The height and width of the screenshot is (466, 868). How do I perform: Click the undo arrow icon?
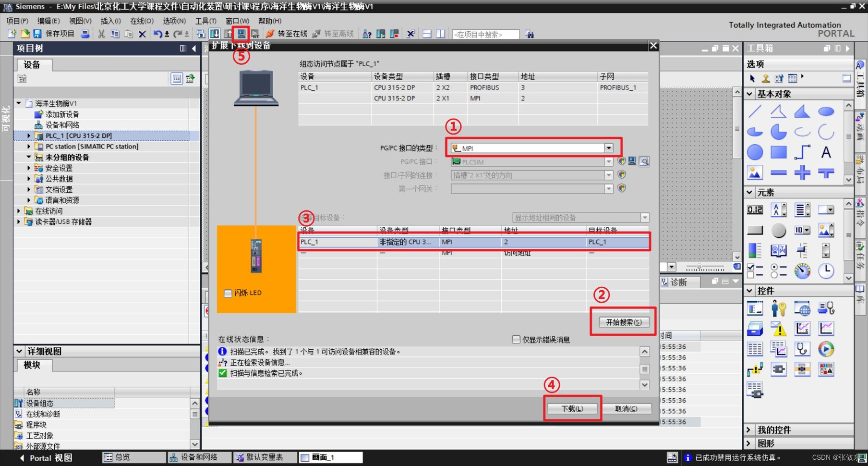click(157, 34)
